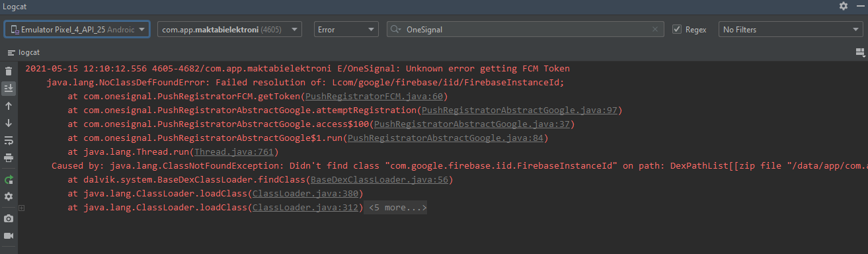Restart logcat with the green icon
Viewport: 868px width, 254px height.
tap(9, 179)
